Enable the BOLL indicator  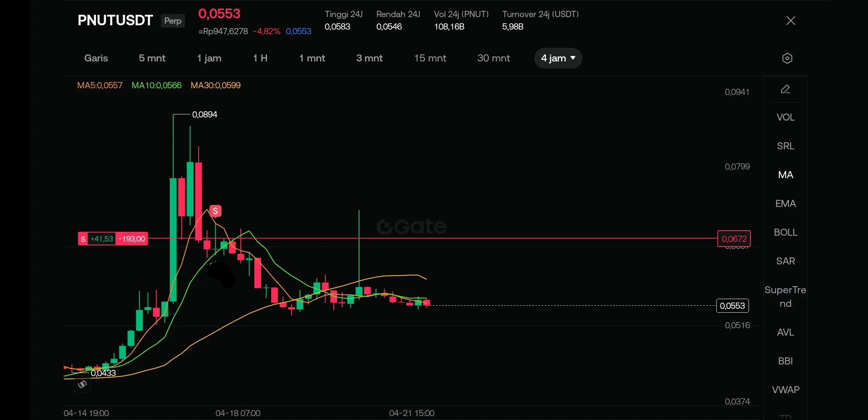click(x=785, y=232)
